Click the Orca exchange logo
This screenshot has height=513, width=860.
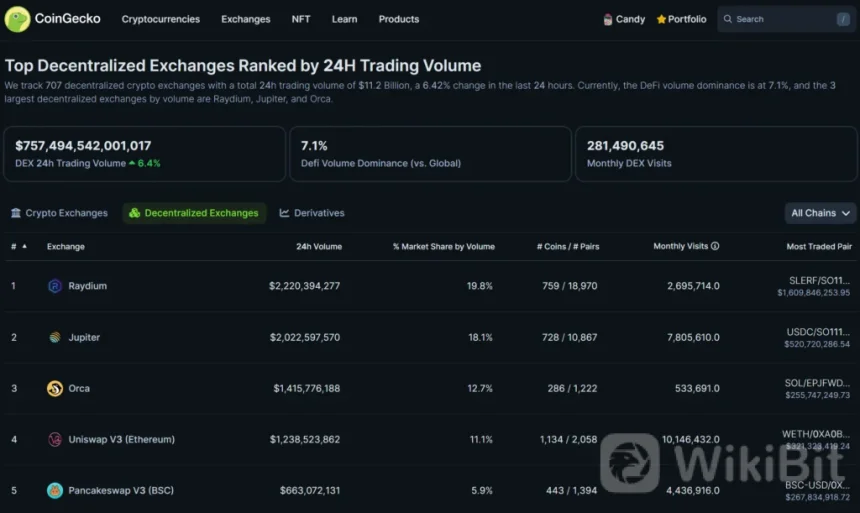pos(55,388)
